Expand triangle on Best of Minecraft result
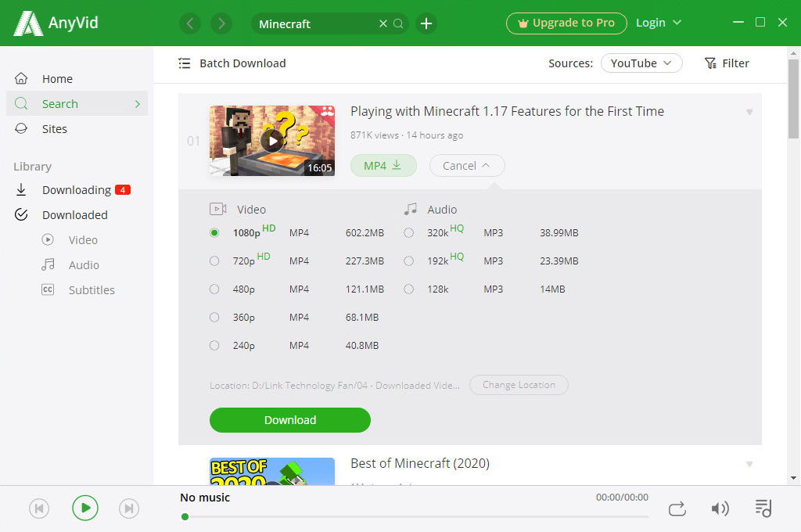 pyautogui.click(x=749, y=464)
